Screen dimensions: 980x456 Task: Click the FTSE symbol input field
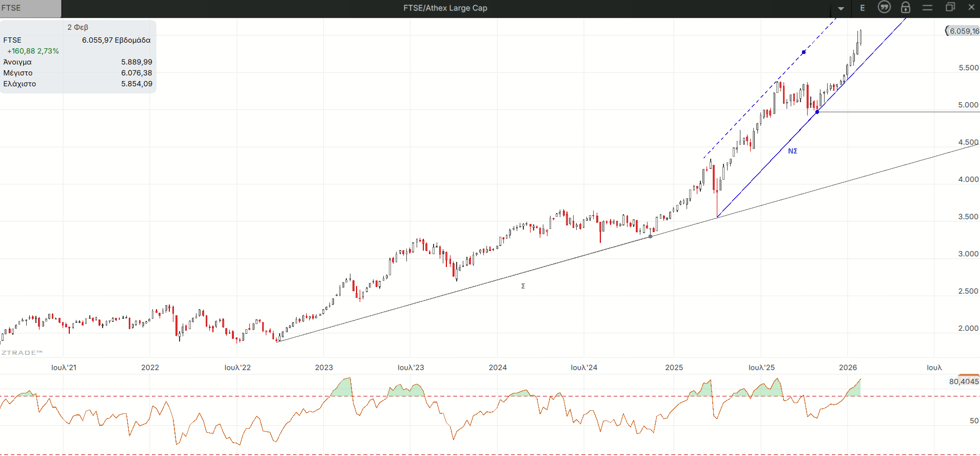30,8
